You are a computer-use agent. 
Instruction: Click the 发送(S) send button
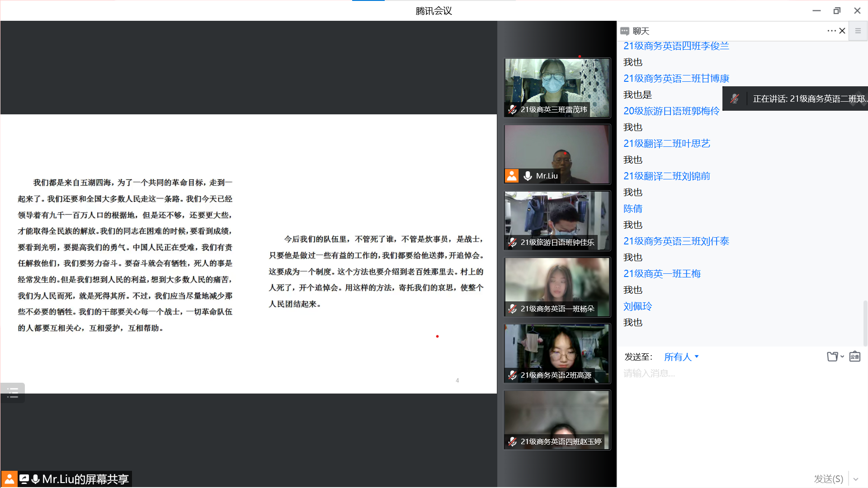828,479
